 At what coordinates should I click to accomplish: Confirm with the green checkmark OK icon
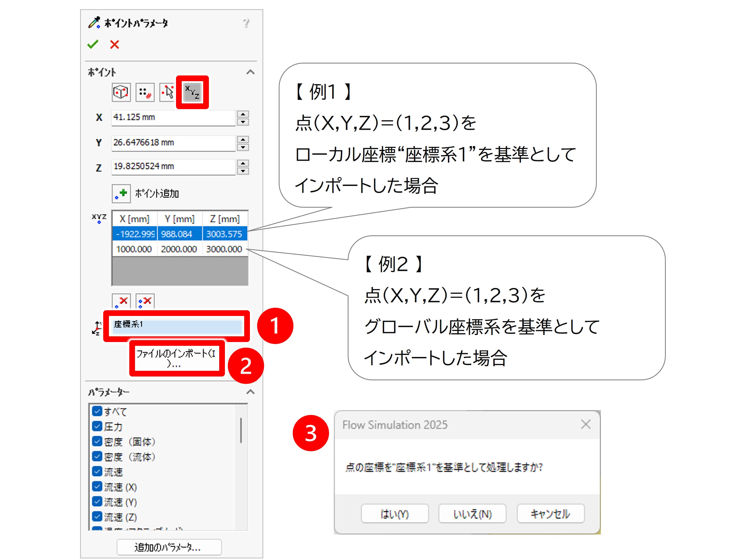tap(93, 44)
